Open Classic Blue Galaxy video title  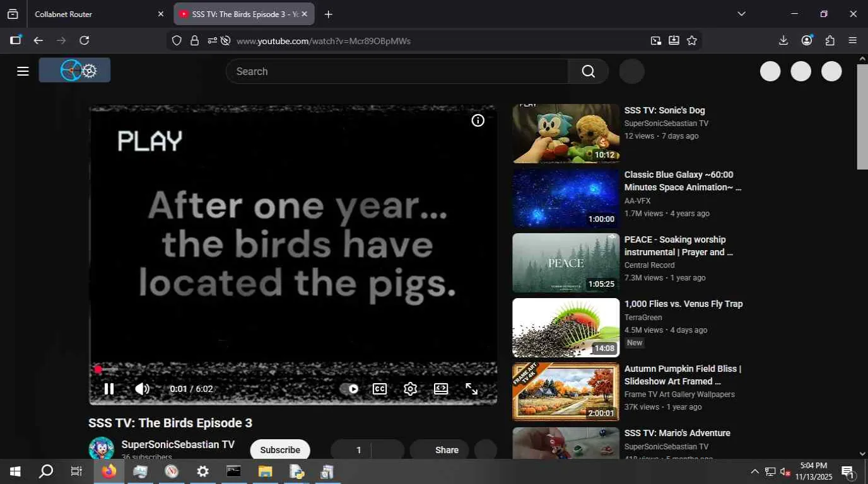point(683,181)
